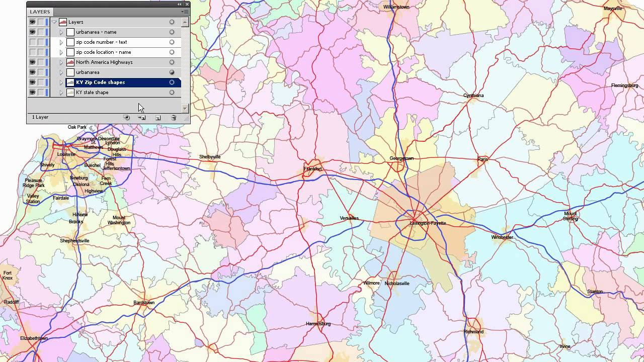Click the Create New Sublayer icon
644x362 pixels.
coord(142,118)
